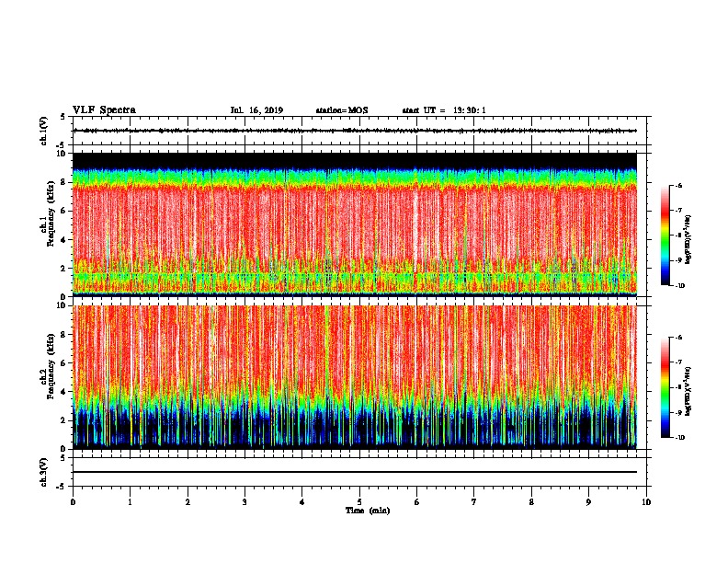The height and width of the screenshot is (563, 728).
Task: Click the flat ch.3 voltage trace line
Action: click(355, 472)
